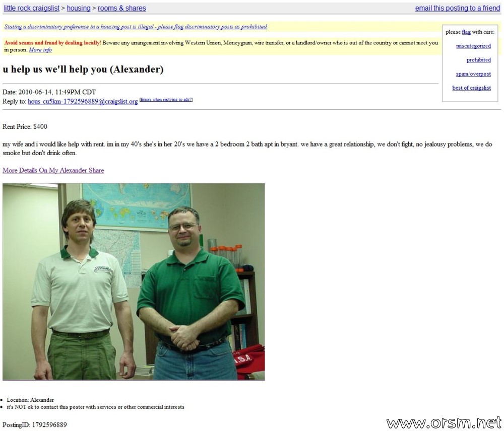Click email this posting to a friend

click(x=458, y=8)
